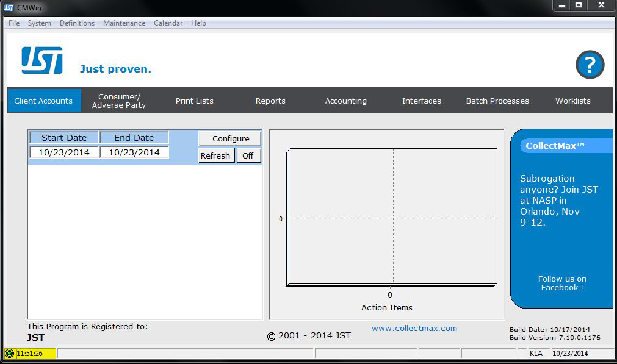Visit the www.collectmax.com link
The width and height of the screenshot is (617, 364).
414,328
